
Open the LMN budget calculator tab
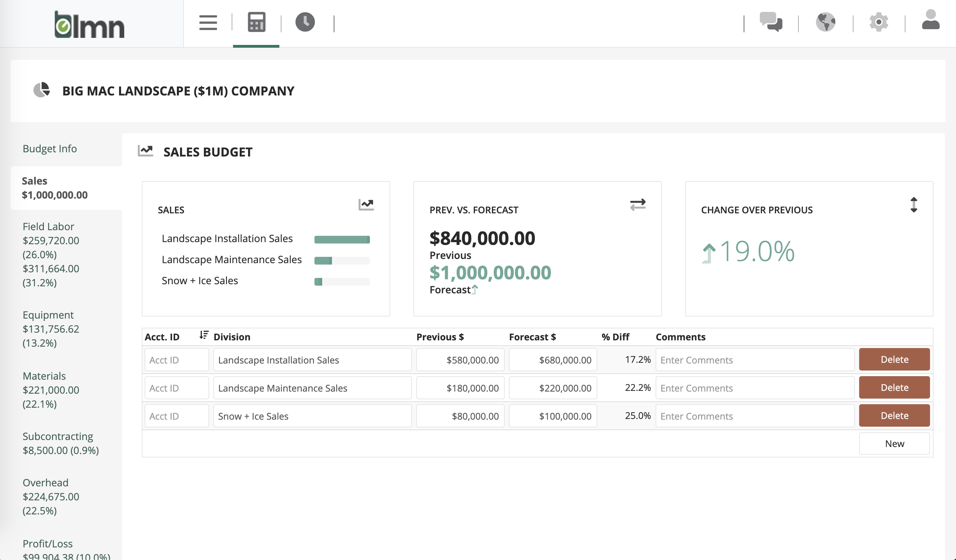pos(256,22)
